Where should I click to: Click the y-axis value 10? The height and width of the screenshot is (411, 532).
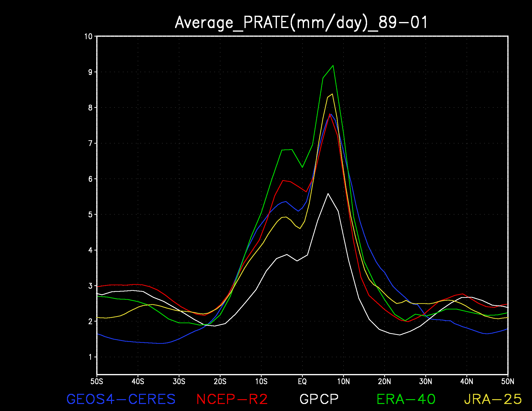89,37
